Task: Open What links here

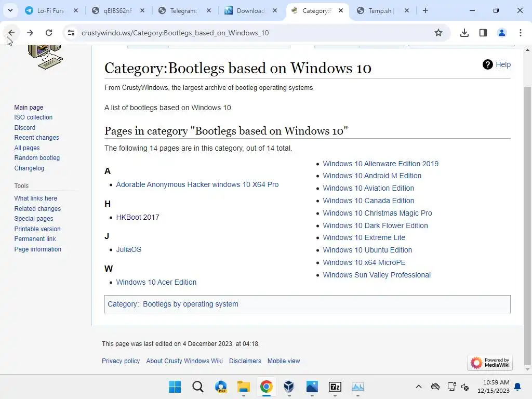Action: click(36, 198)
